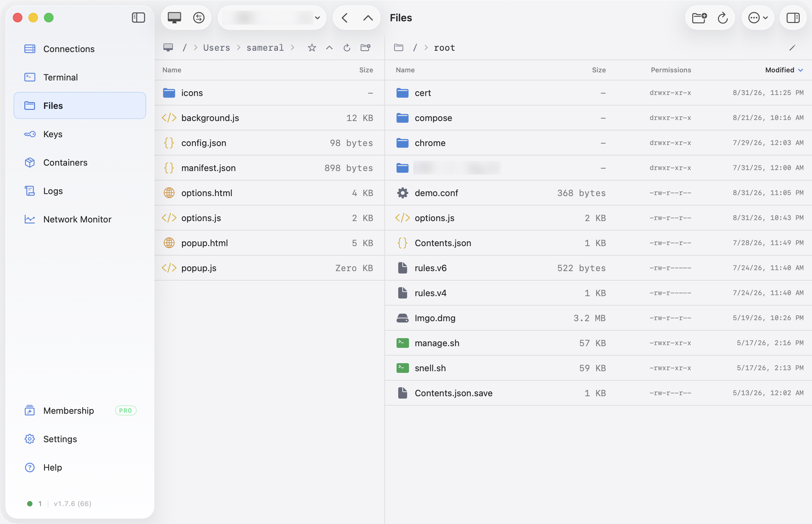Sort remote files by Permissions header
Viewport: 812px width, 524px height.
click(671, 70)
